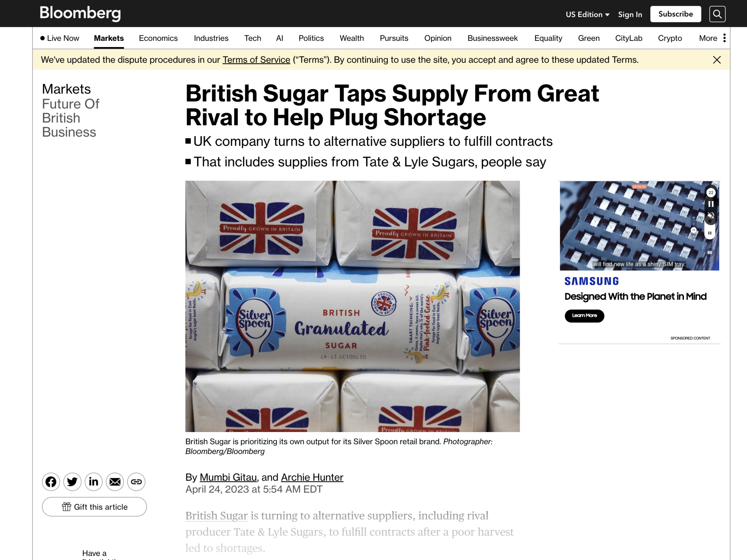Unmute the Samsung ad video

pos(711,215)
